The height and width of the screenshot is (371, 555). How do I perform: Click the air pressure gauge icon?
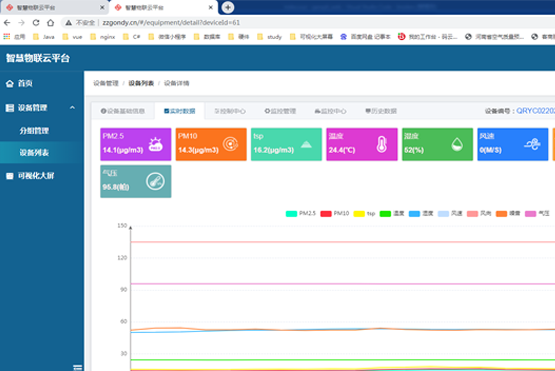click(155, 181)
